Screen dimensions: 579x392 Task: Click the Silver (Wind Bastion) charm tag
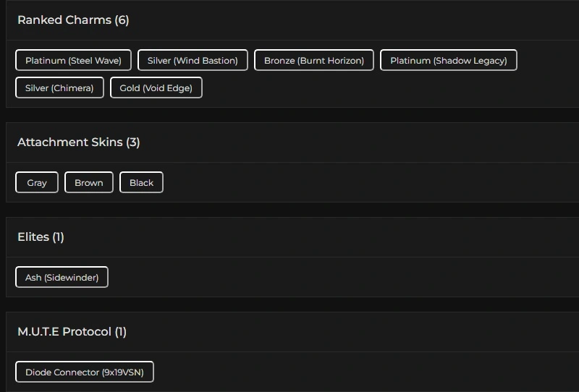[x=193, y=61]
